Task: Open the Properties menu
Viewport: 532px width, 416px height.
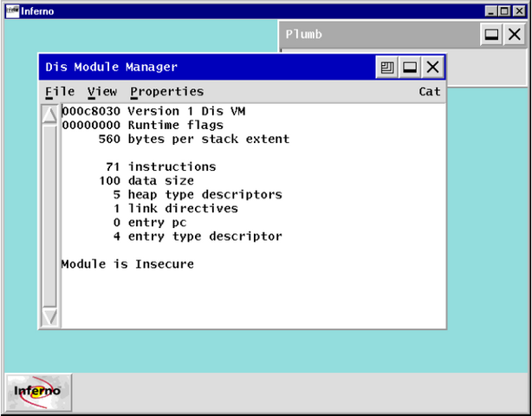Action: (167, 92)
